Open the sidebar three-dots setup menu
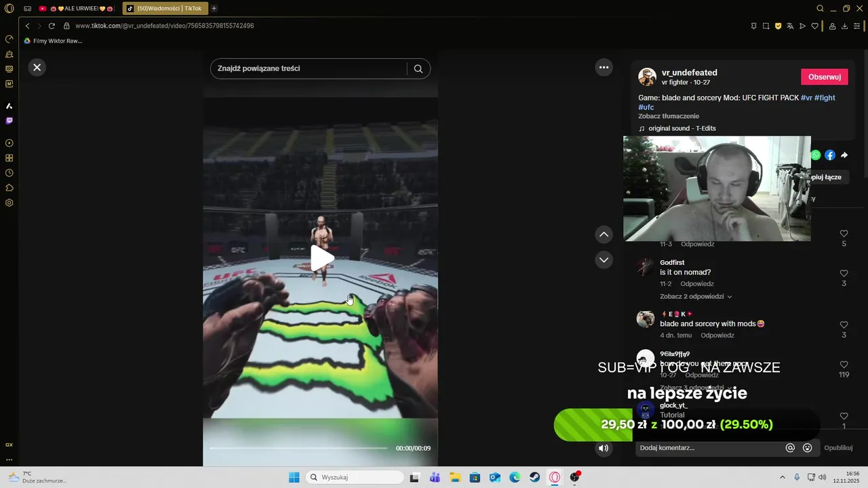The height and width of the screenshot is (488, 868). coord(9,460)
